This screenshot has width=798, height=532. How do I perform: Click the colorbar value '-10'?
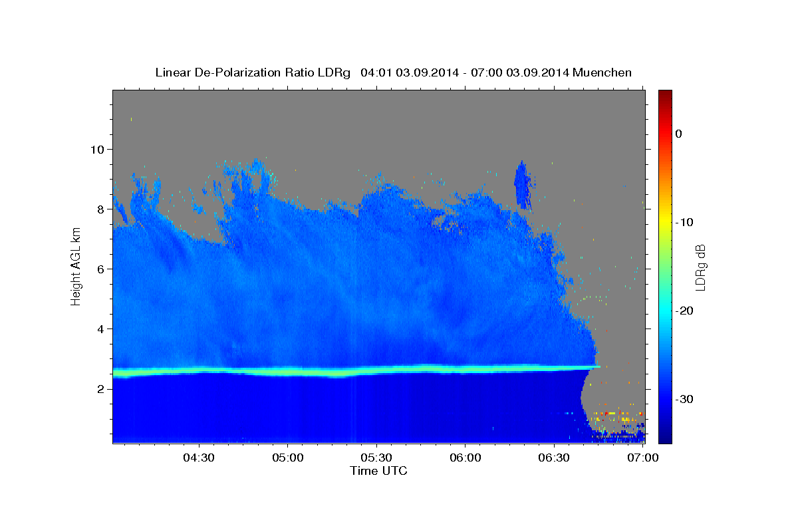[684, 222]
